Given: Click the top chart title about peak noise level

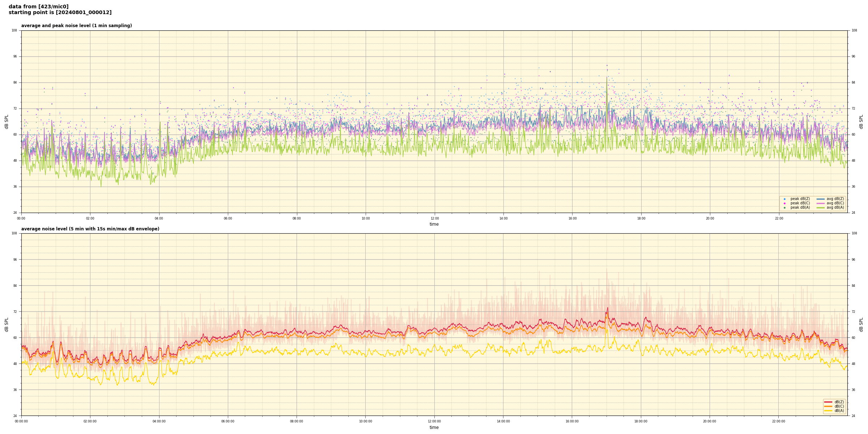Looking at the screenshot, I should [76, 26].
